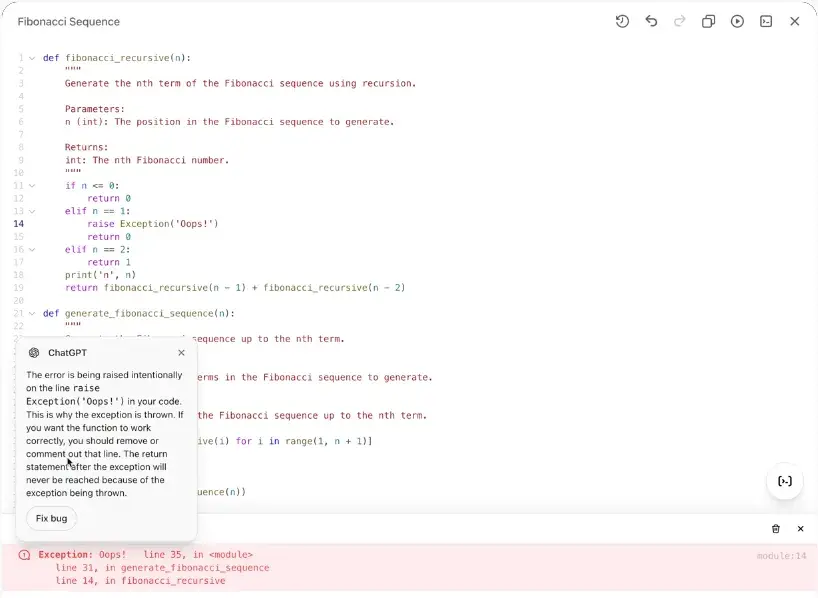818x598 pixels.
Task: Collapse the generate_fibonacci_sequence function
Action: 31,313
